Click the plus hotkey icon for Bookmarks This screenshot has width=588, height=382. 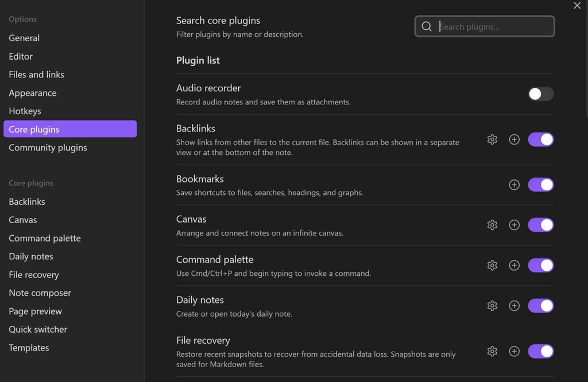tap(514, 185)
